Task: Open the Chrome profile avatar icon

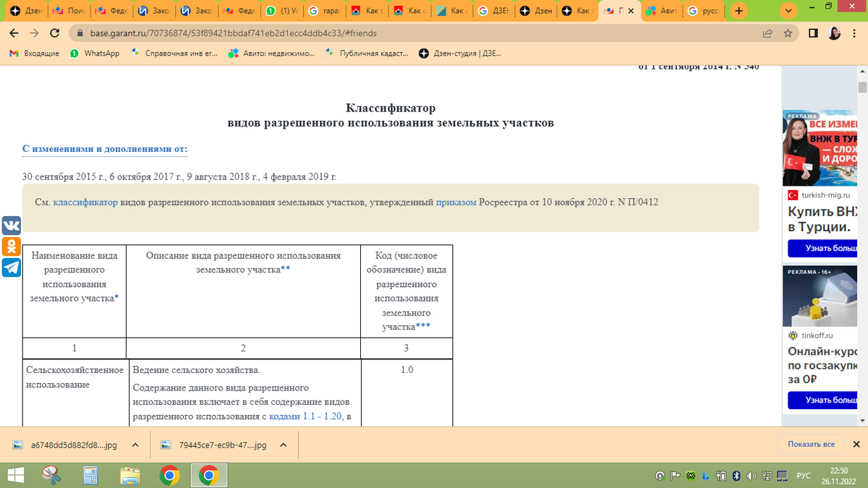Action: 833,33
